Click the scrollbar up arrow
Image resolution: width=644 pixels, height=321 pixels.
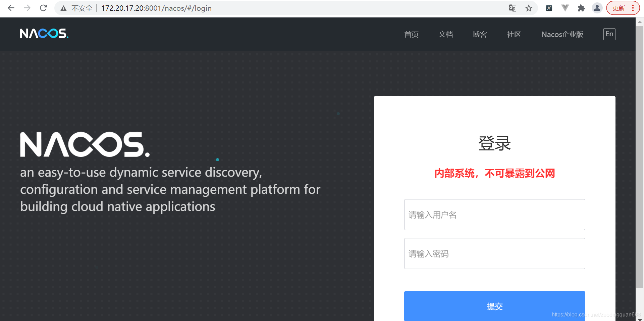(x=640, y=21)
